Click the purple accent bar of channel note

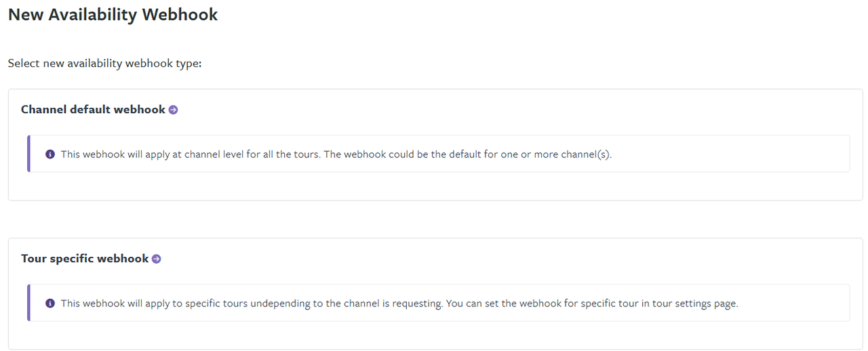(28, 154)
